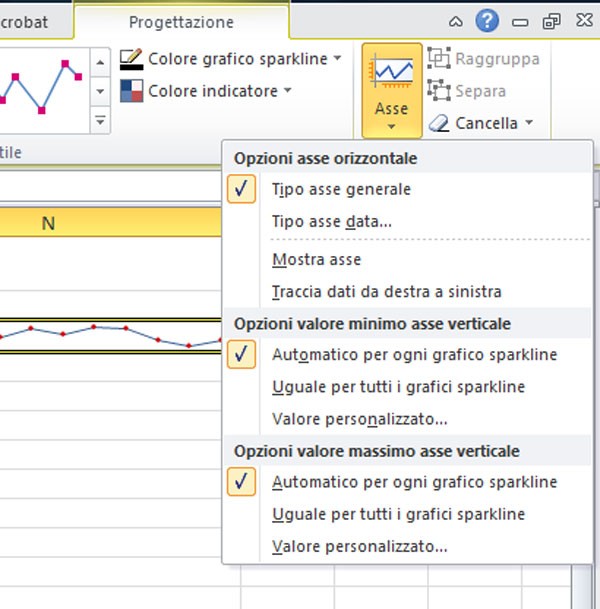Expand the Colore indicatore dropdown arrow

tap(288, 91)
